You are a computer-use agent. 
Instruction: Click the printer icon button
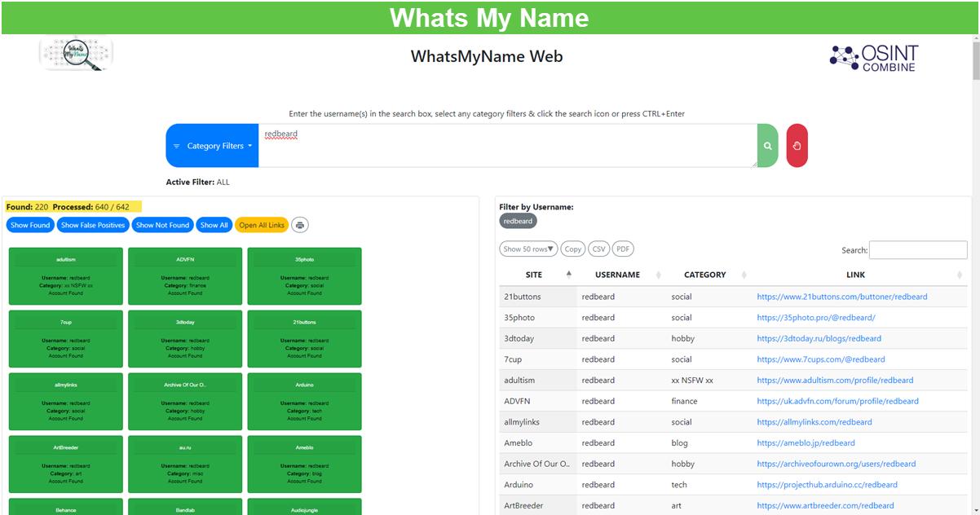(300, 225)
